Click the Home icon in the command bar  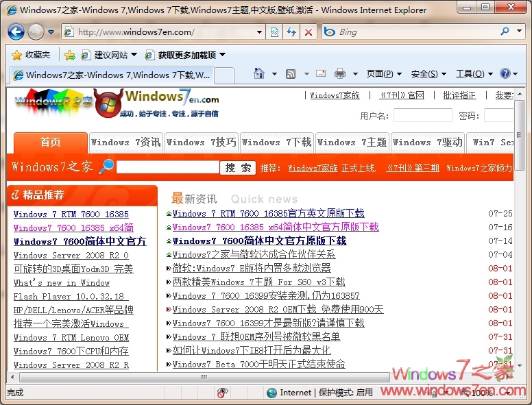259,73
